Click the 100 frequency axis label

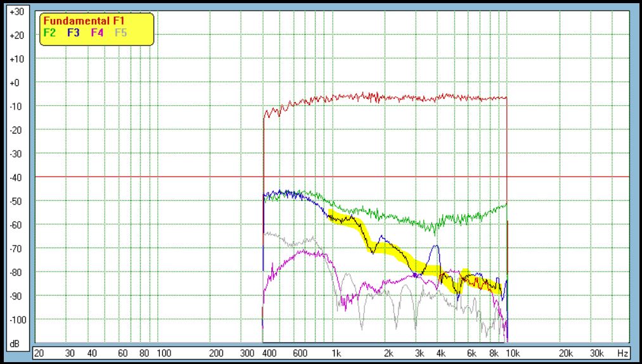tap(164, 353)
